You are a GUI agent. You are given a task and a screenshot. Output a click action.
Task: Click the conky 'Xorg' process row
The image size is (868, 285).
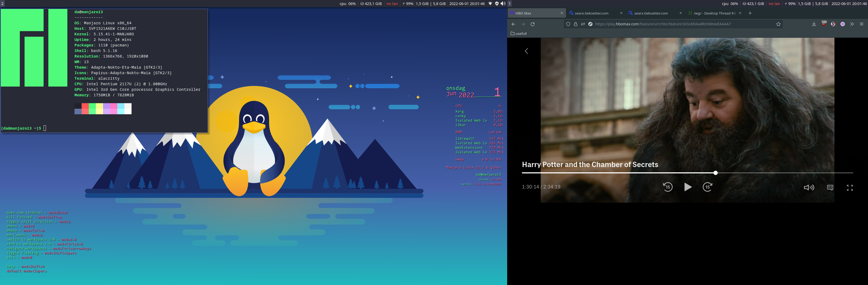pyautogui.click(x=479, y=111)
